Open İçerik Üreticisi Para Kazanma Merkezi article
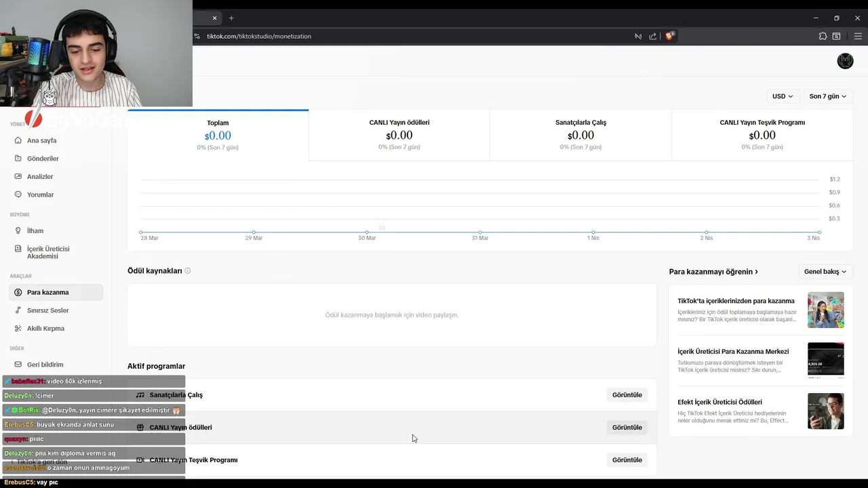The height and width of the screenshot is (488, 868). pyautogui.click(x=733, y=352)
